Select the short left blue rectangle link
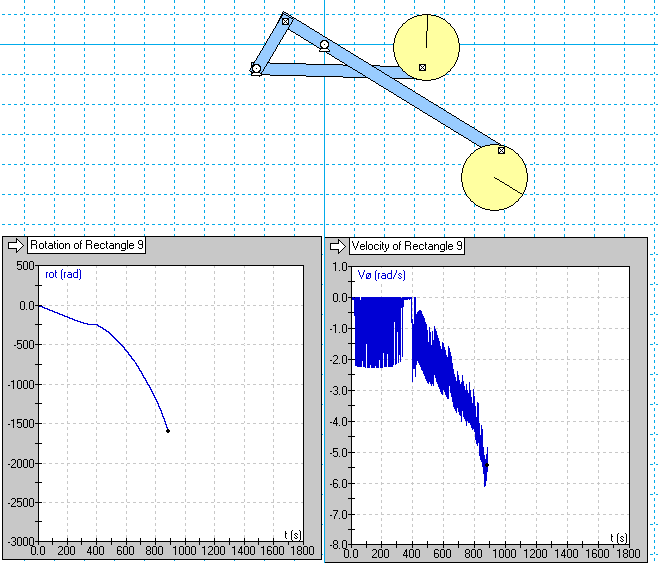This screenshot has height=563, width=658. 272,43
